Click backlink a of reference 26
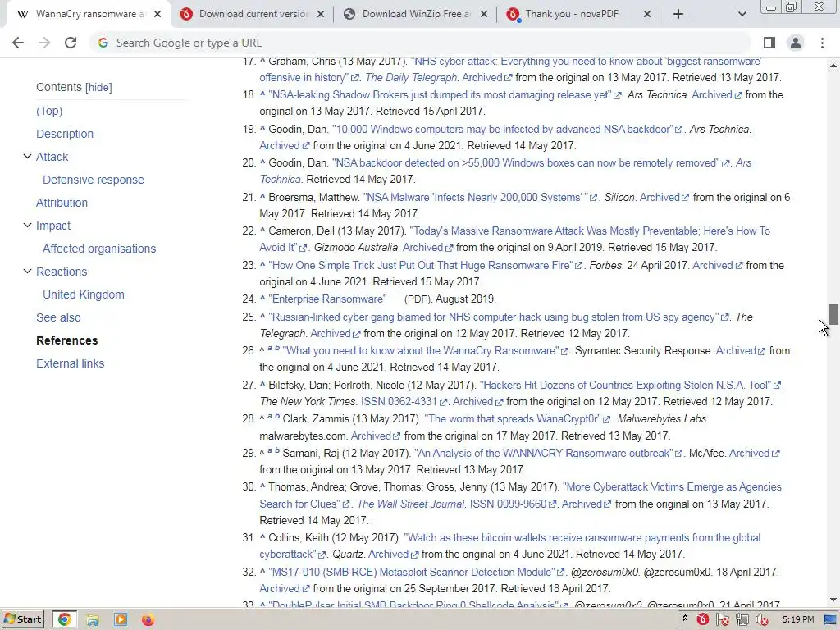Image resolution: width=840 pixels, height=630 pixels. [x=270, y=349]
